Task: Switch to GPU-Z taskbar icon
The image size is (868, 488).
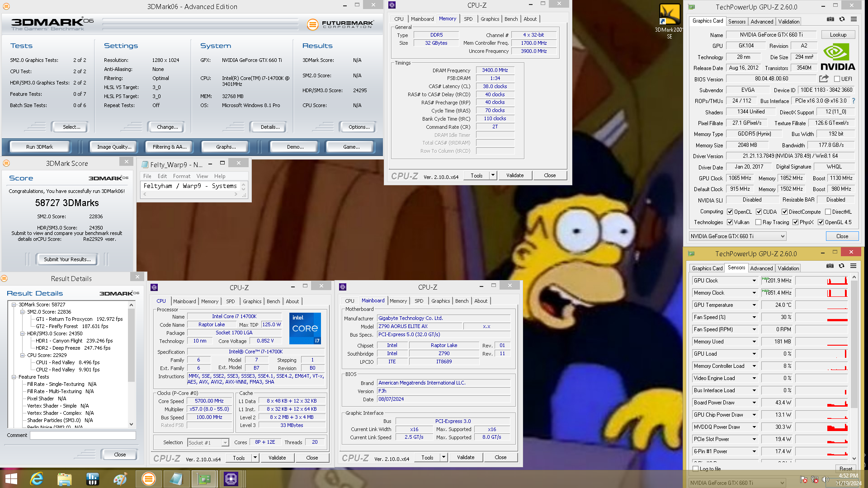Action: tap(204, 479)
